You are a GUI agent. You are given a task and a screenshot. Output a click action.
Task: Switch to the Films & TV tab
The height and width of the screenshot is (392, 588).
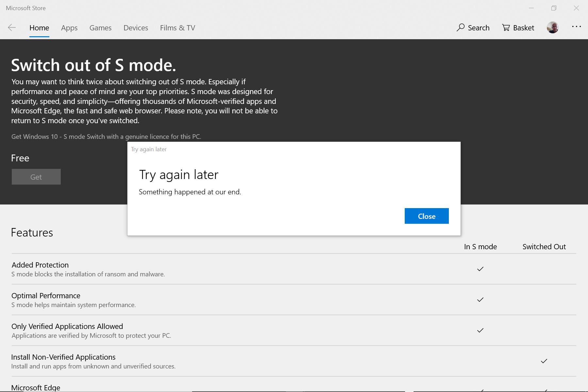(178, 28)
